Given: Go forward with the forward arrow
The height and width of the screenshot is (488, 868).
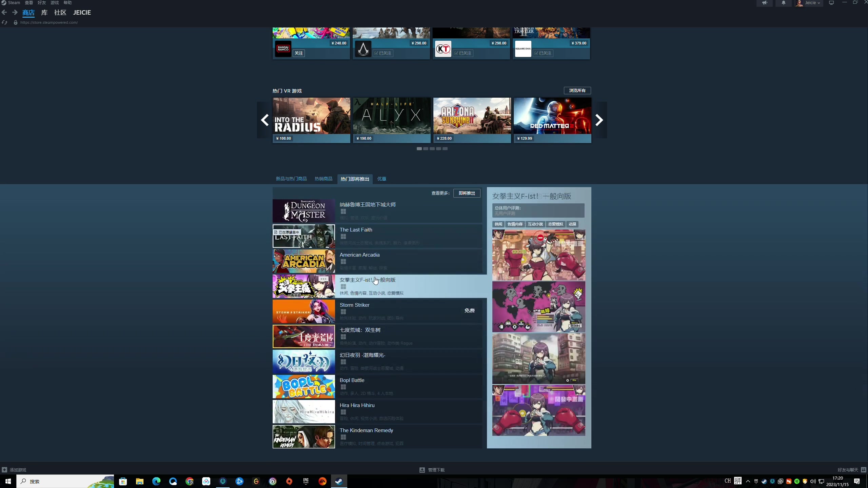Looking at the screenshot, I should pyautogui.click(x=15, y=13).
